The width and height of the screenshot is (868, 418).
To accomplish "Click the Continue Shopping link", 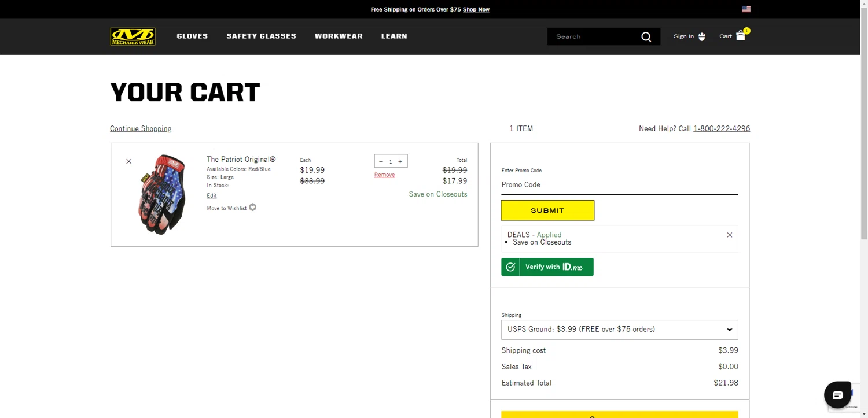I will click(141, 128).
